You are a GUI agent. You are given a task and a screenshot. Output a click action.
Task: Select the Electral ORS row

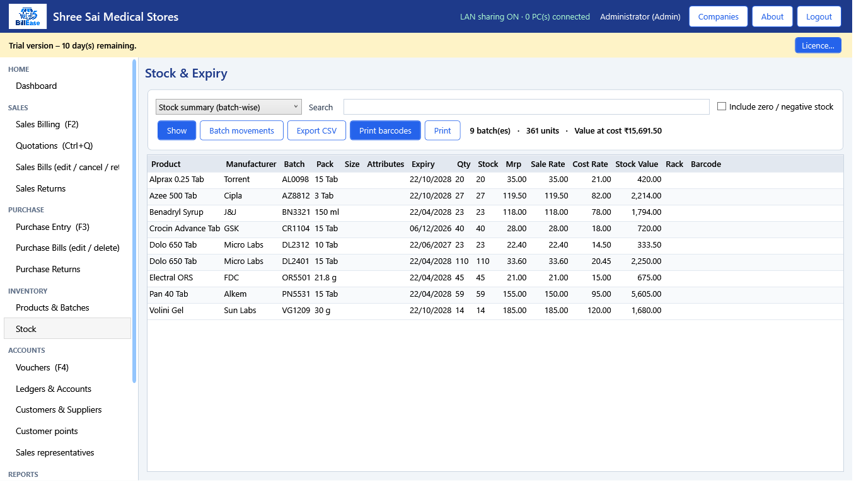tap(495, 278)
